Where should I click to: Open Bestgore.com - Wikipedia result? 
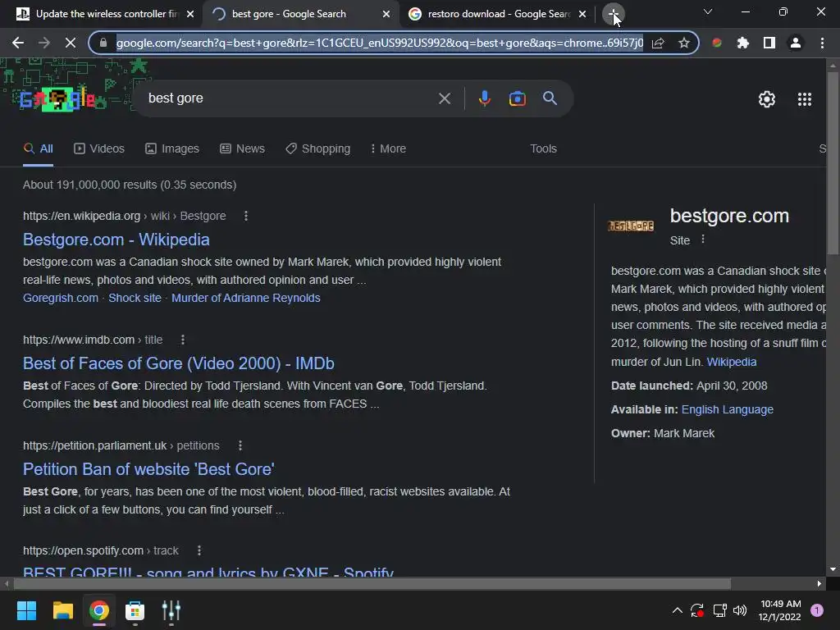(116, 240)
